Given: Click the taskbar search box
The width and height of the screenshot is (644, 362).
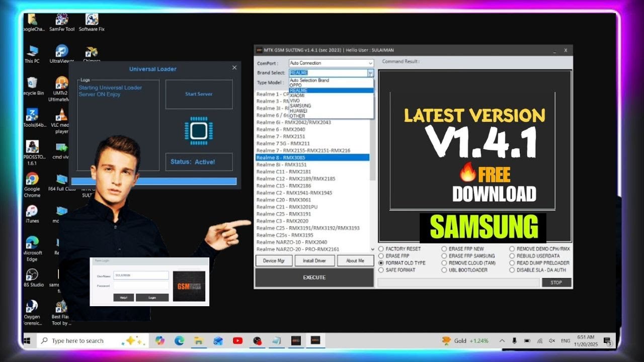Looking at the screenshot, I should [x=94, y=341].
